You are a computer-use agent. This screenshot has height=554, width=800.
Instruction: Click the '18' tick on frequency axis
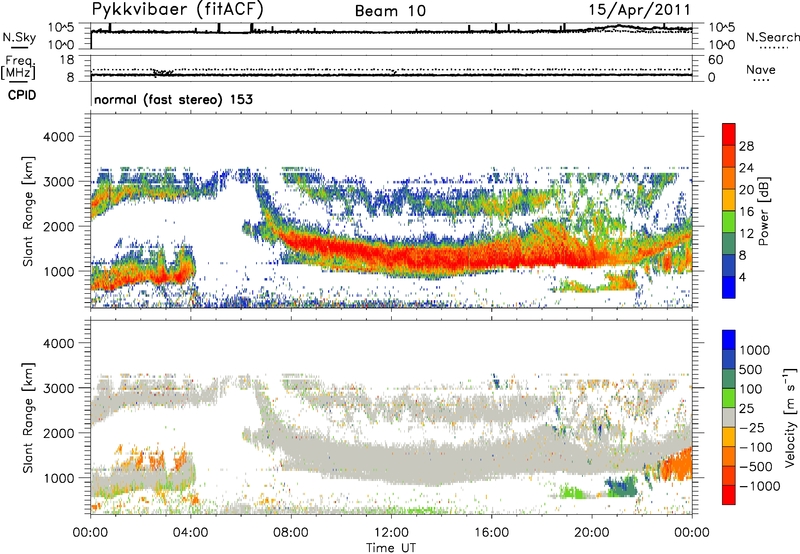(x=67, y=60)
